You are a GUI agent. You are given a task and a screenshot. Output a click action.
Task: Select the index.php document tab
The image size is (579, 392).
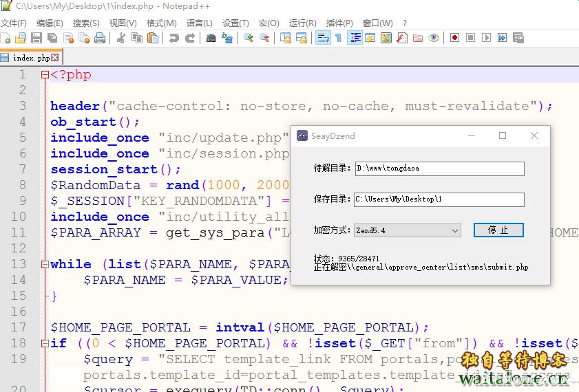pyautogui.click(x=31, y=58)
